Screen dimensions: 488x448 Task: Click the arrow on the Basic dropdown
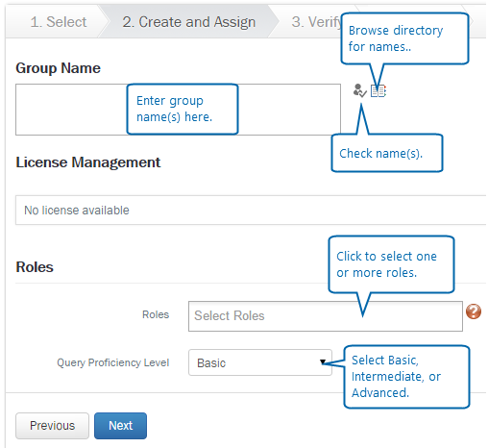(x=323, y=362)
